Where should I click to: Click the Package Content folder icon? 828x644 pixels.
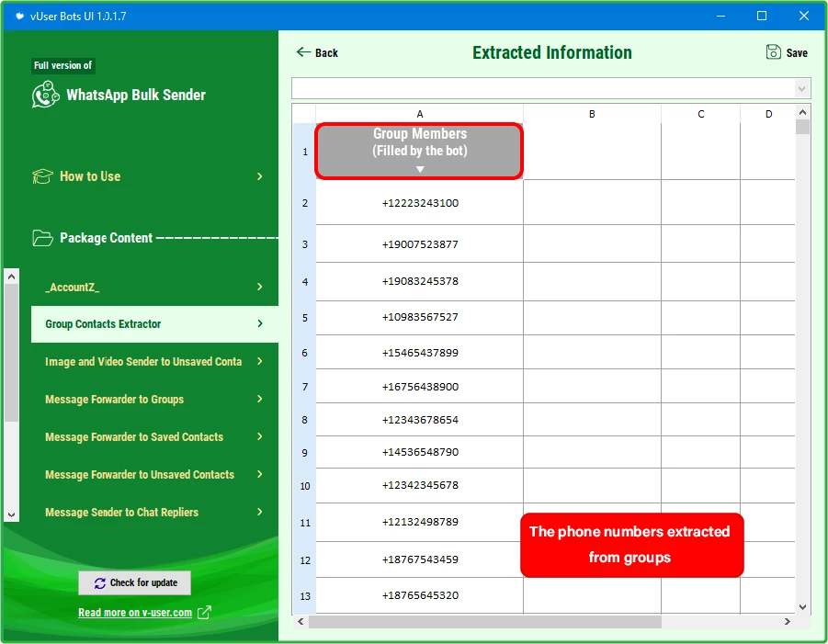pos(43,238)
